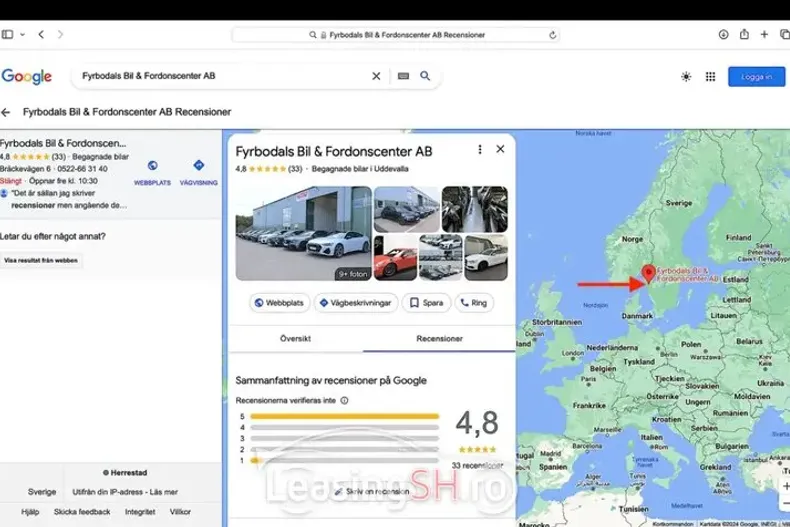The width and height of the screenshot is (790, 527).
Task: Open the large car dealership photo
Action: tap(301, 232)
